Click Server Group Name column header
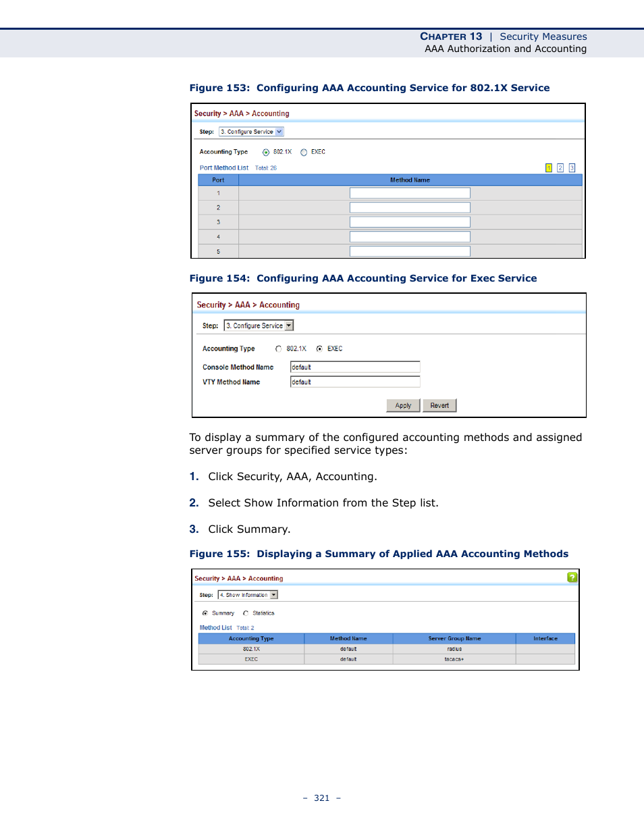Screen dimensions: 644x834 (x=454, y=638)
